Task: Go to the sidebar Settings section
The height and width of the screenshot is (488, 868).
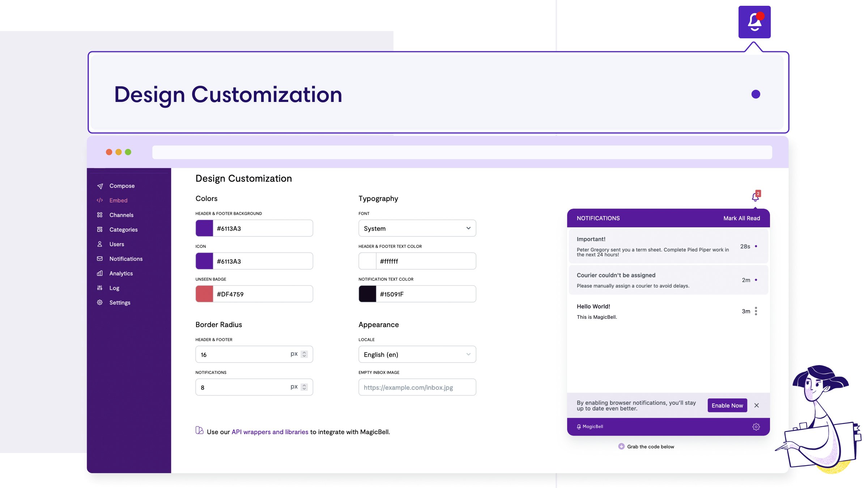Action: (120, 303)
